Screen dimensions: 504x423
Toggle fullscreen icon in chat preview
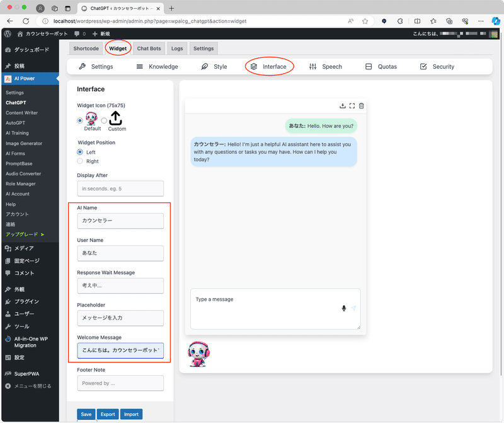352,106
